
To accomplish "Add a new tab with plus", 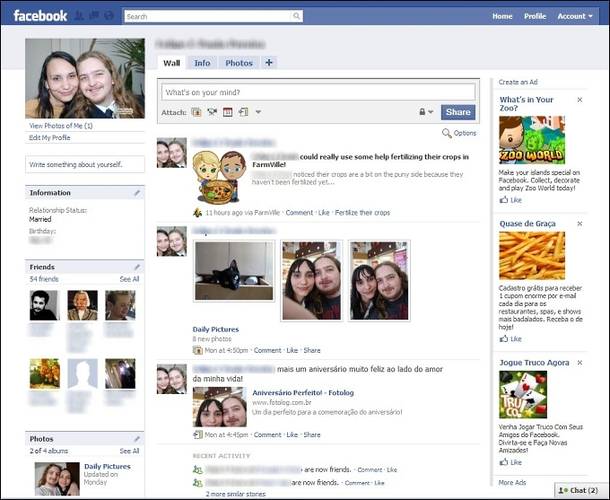I will 269,62.
